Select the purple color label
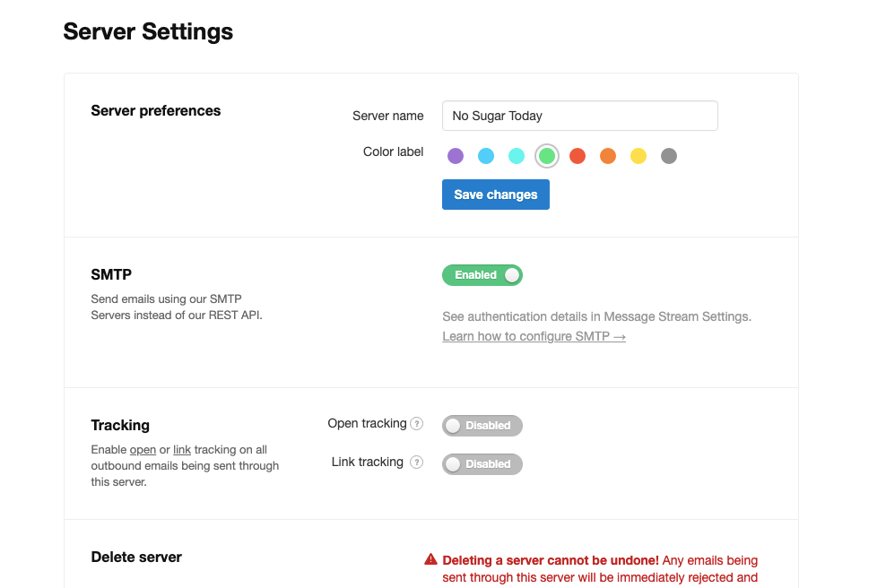Screen dimensions: 886x588 click(456, 156)
